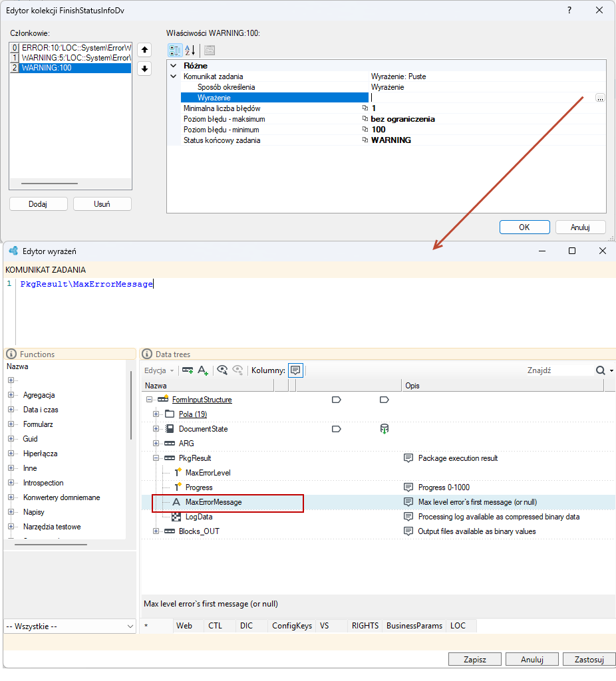The height and width of the screenshot is (681, 616).
Task: Click Zastosuj in the expression editor
Action: pos(589,659)
